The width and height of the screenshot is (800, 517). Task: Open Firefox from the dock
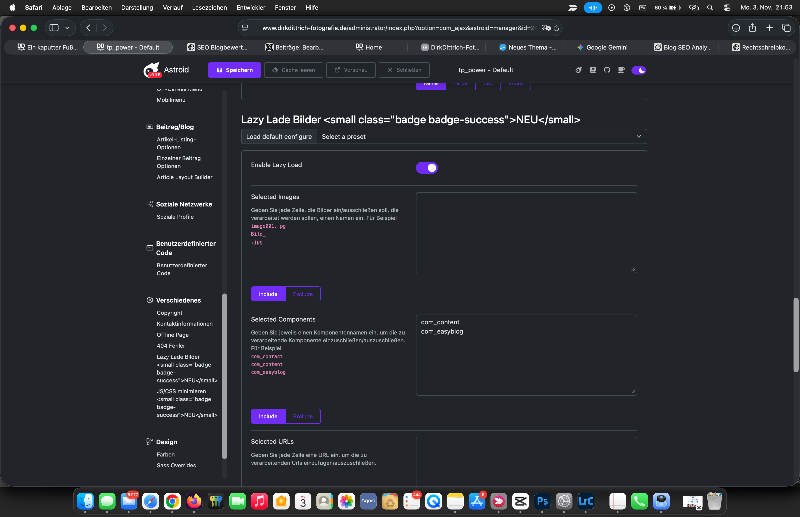tap(193, 500)
